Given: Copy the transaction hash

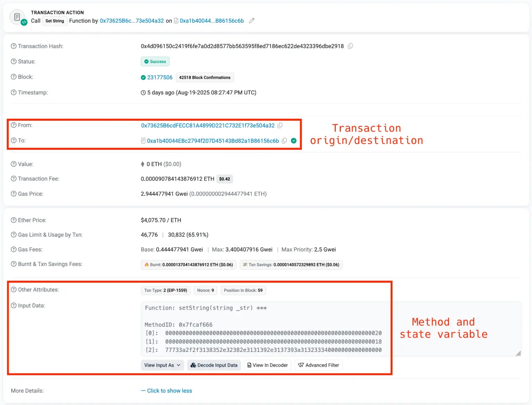Looking at the screenshot, I should click(350, 46).
